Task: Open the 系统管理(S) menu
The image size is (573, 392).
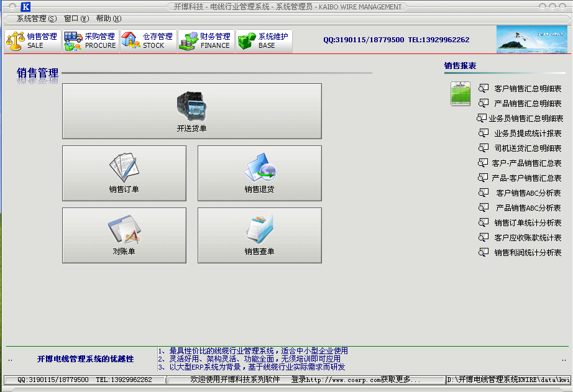Action: click(37, 19)
